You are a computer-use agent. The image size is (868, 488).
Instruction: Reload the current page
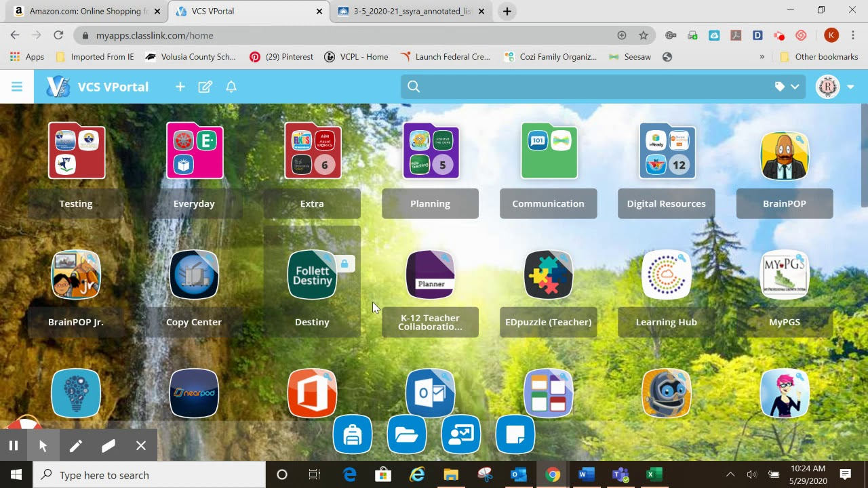pos(58,35)
